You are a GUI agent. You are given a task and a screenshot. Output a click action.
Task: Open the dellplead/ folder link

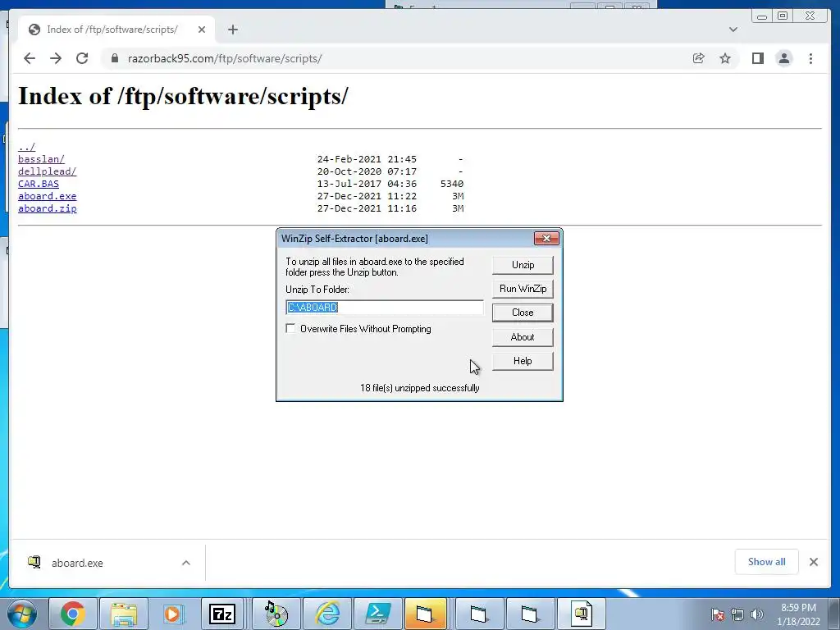coord(47,171)
